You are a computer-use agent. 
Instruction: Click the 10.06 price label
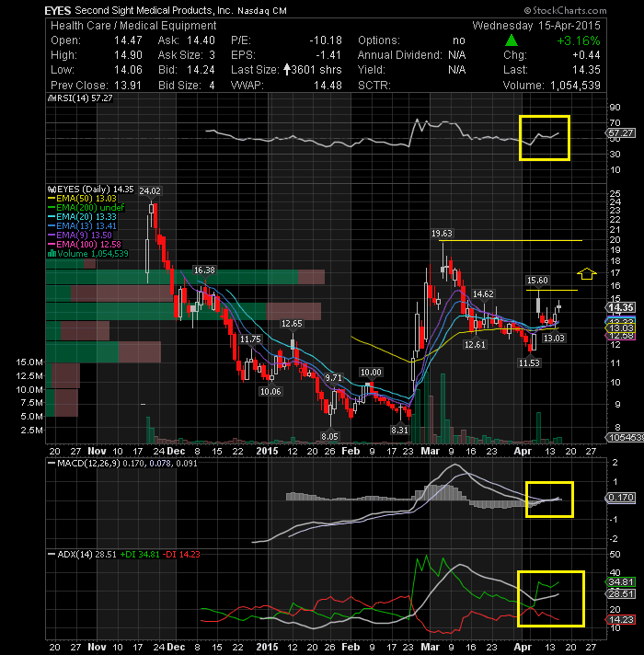[x=270, y=392]
